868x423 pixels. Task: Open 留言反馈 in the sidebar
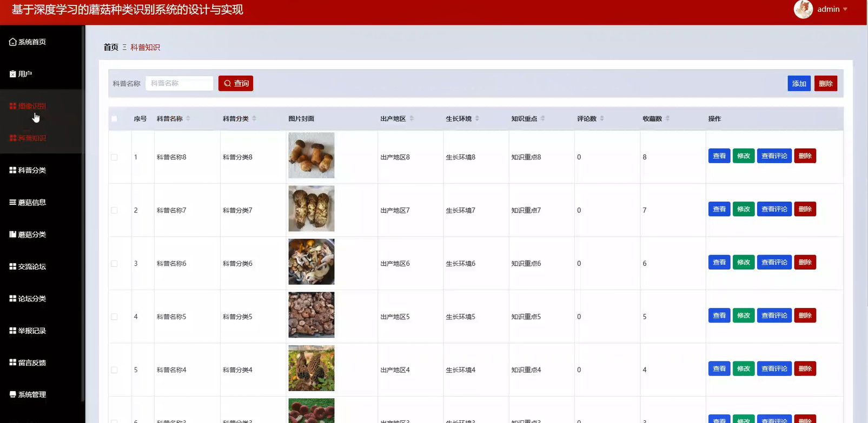coord(28,362)
